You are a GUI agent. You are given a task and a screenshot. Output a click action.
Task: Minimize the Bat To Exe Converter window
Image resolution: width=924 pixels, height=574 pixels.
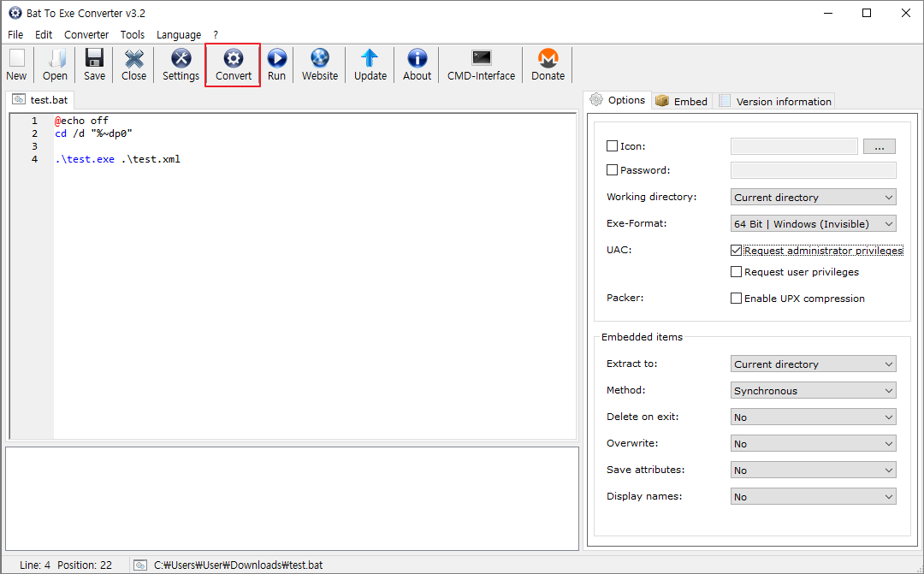[x=828, y=13]
